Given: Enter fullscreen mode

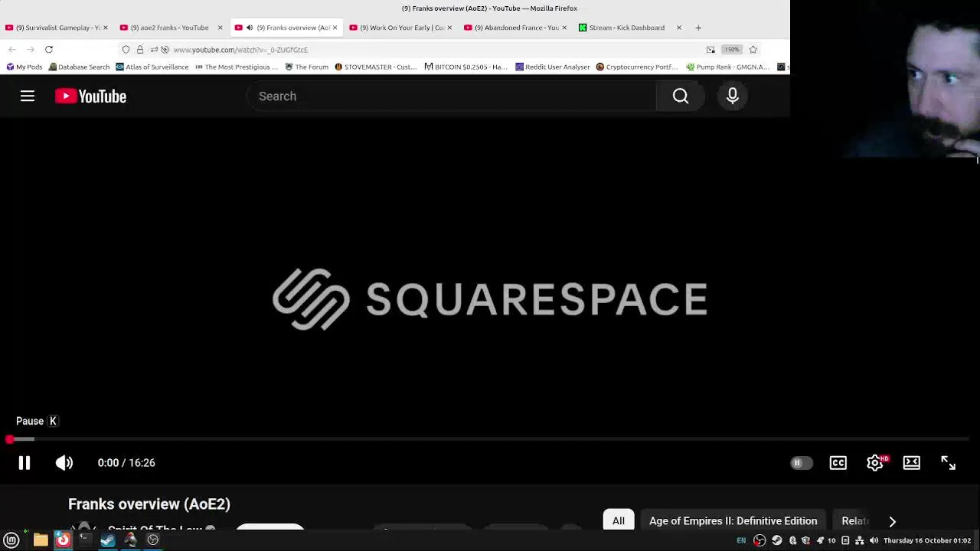Looking at the screenshot, I should [949, 462].
